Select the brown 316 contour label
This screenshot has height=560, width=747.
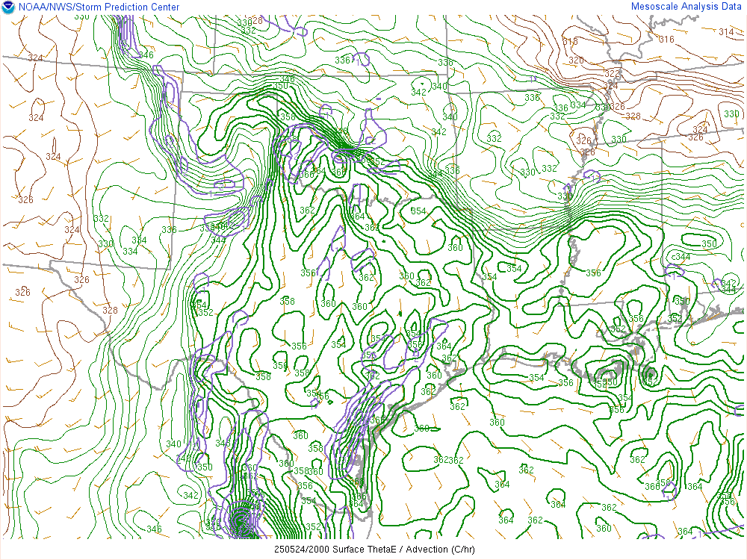pos(666,40)
